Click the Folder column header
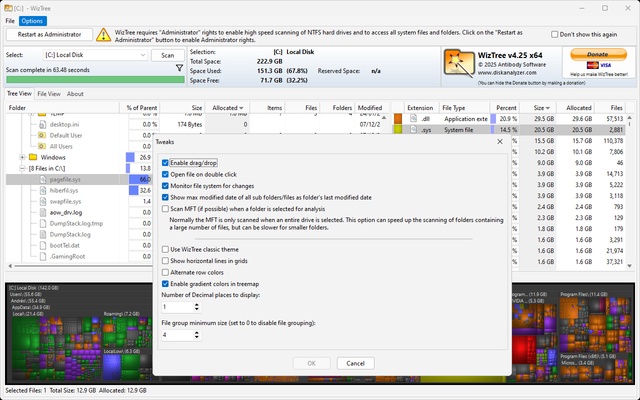The image size is (640, 400). [x=62, y=108]
